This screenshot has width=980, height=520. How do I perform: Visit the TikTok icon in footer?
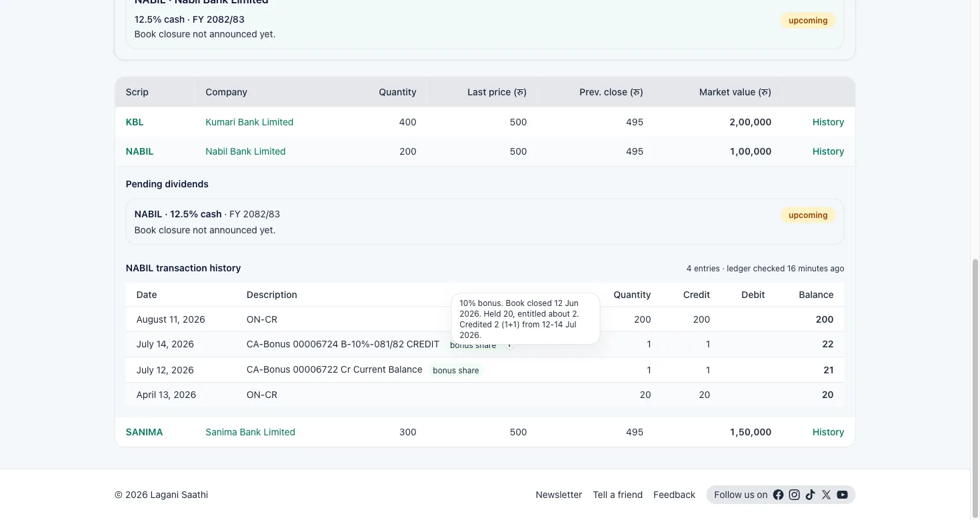[810, 495]
